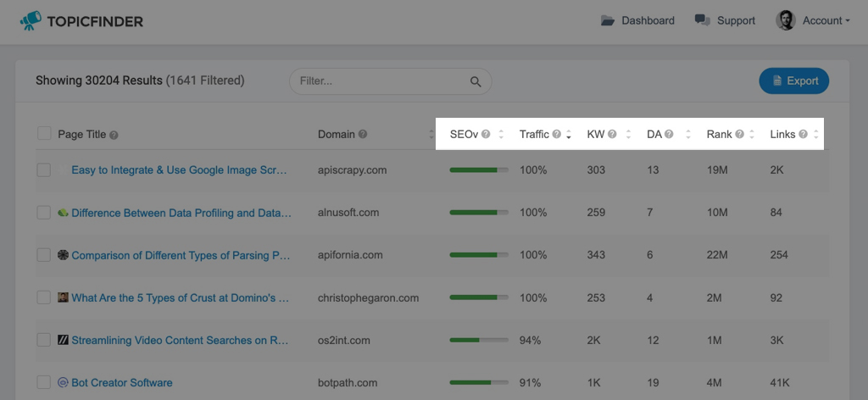This screenshot has height=400, width=868.
Task: Click the search magnifier icon in Filter box
Action: [476, 81]
